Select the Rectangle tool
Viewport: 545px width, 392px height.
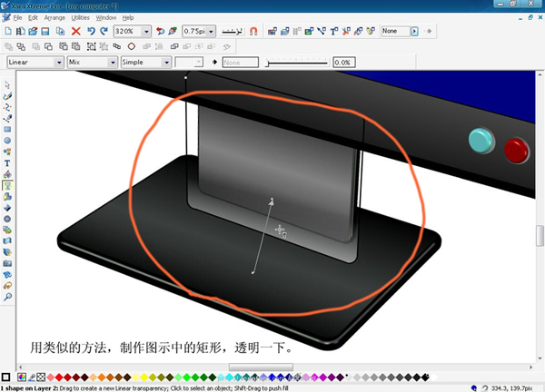(x=7, y=130)
